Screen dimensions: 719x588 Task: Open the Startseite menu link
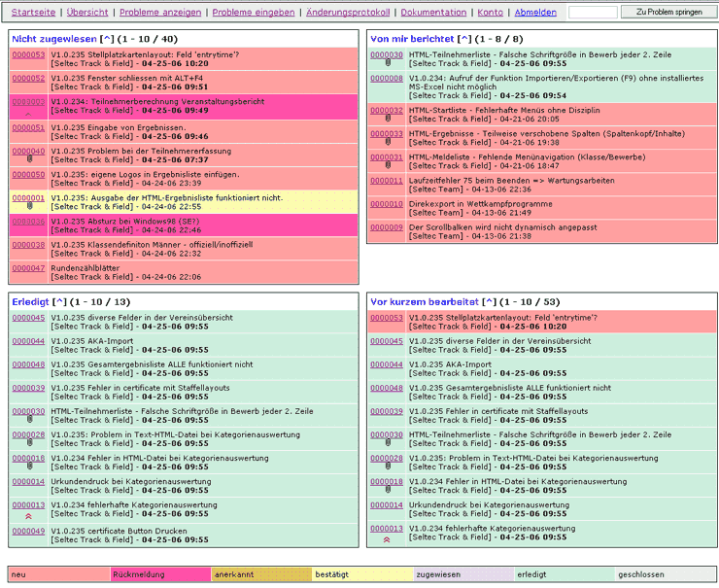pyautogui.click(x=33, y=13)
